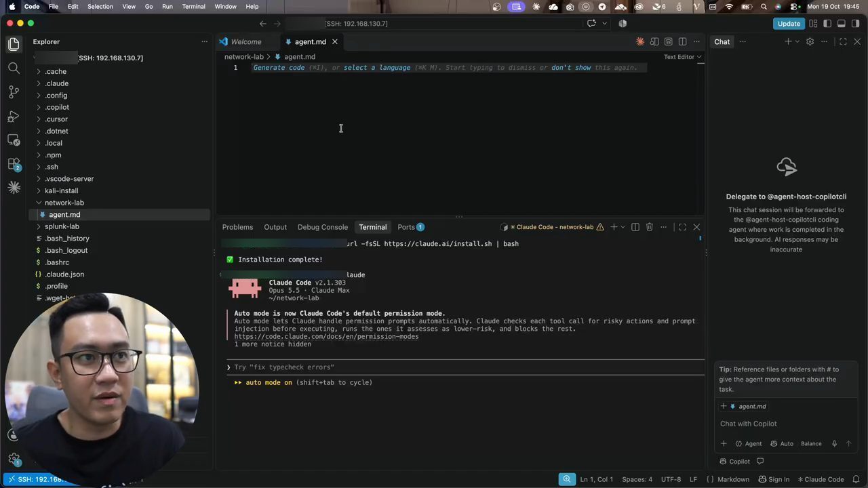This screenshot has height=488, width=868.
Task: Open .bashrc file in Explorer
Action: pos(57,262)
